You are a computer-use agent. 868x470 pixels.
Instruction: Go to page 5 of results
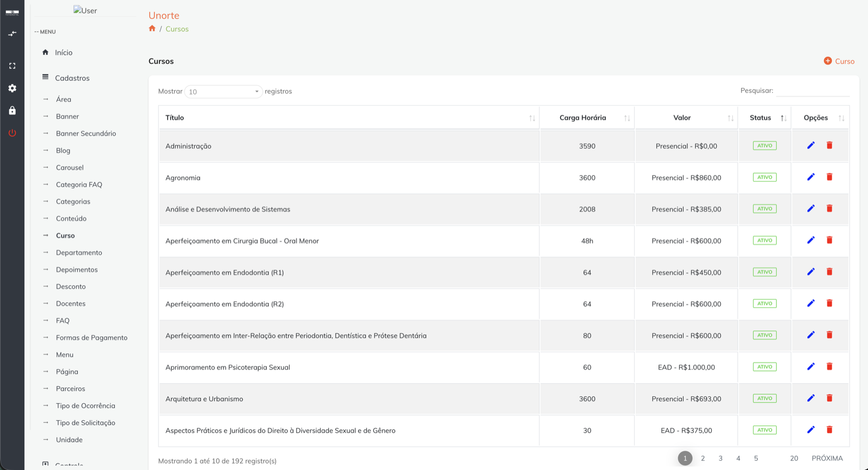(x=756, y=459)
